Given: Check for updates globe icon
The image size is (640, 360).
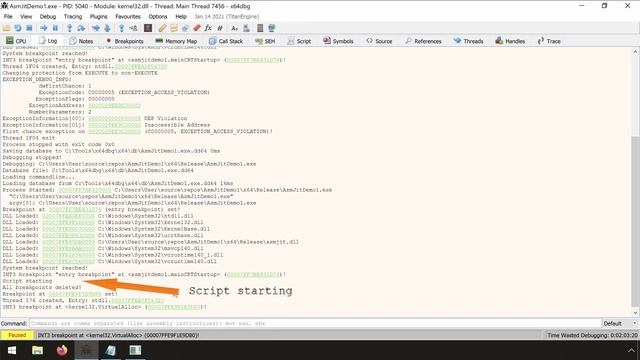Looking at the screenshot, I should click(x=272, y=28).
